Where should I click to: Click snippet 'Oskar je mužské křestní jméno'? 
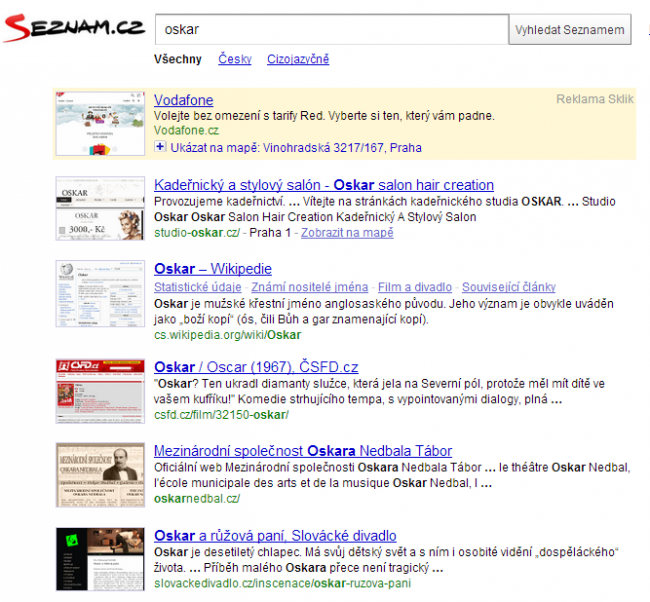pyautogui.click(x=383, y=311)
